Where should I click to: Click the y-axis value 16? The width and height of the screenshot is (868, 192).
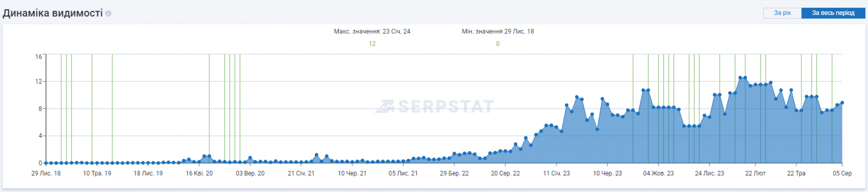[38, 56]
